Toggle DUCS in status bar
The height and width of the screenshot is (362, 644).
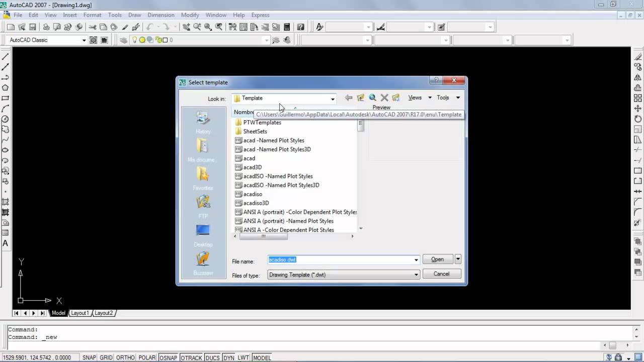tap(213, 358)
